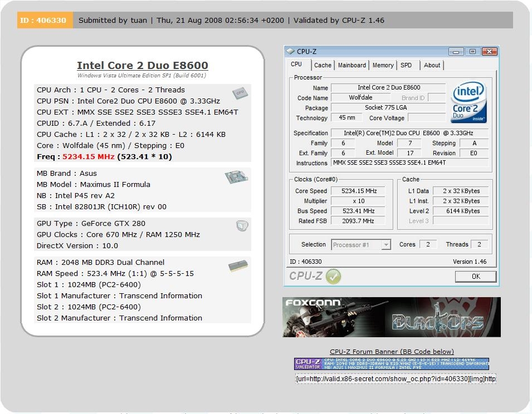This screenshot has width=532, height=414.
Task: Click the Intel Core 2 Duo E8600 heading link
Action: 142,66
